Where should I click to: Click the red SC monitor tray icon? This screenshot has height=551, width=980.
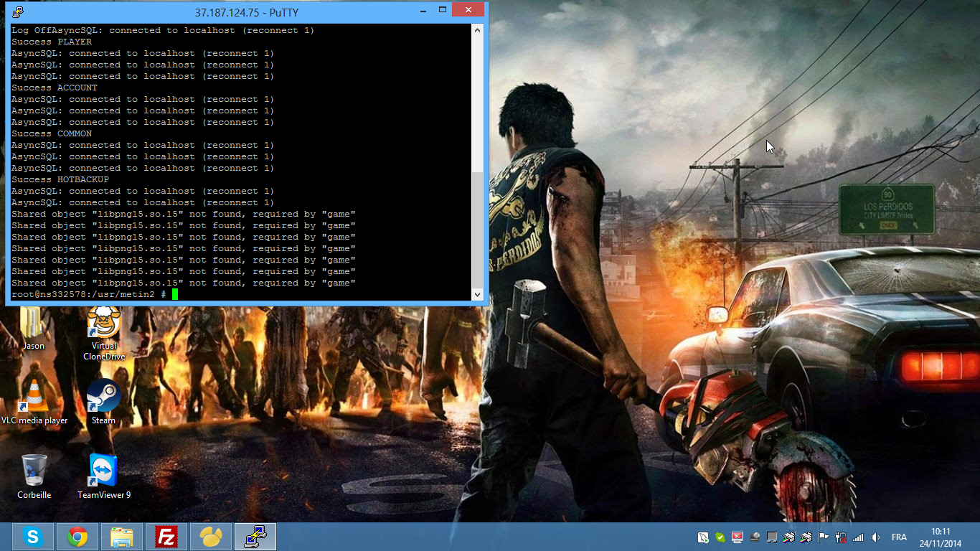point(737,537)
